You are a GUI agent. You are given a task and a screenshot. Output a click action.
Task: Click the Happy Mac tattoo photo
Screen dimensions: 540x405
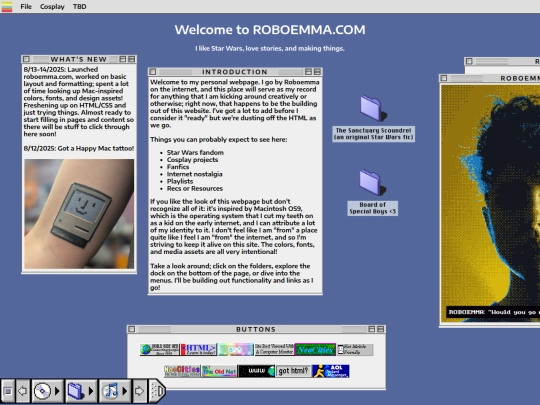79,214
